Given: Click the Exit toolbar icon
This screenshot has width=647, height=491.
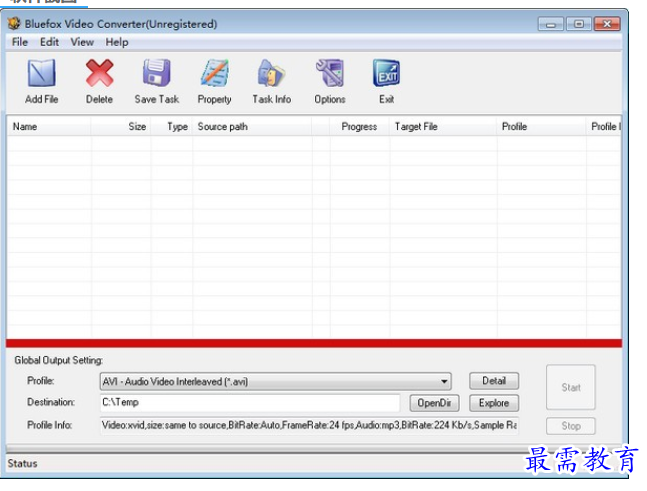Looking at the screenshot, I should (x=386, y=73).
